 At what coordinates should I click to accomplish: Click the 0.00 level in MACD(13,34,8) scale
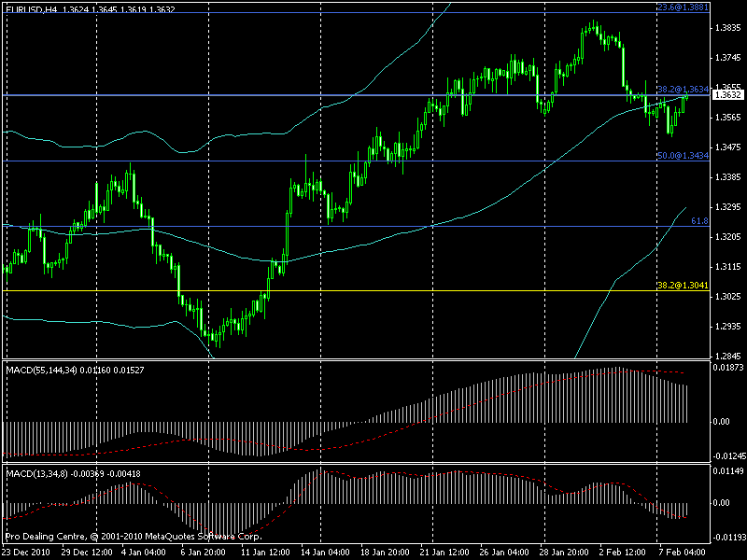[722, 503]
